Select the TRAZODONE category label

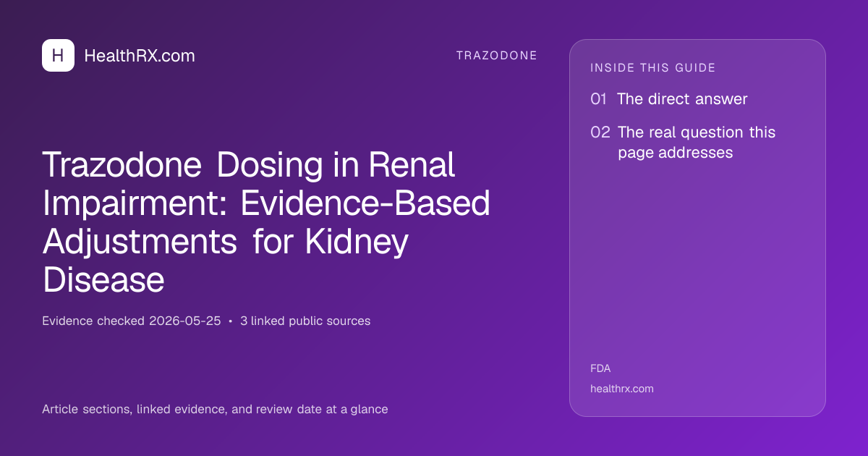pos(497,56)
